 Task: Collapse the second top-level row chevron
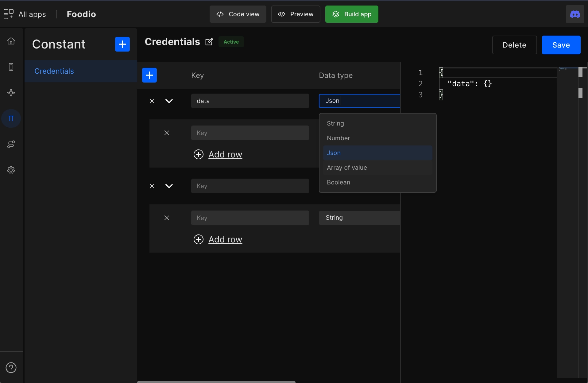(x=169, y=186)
